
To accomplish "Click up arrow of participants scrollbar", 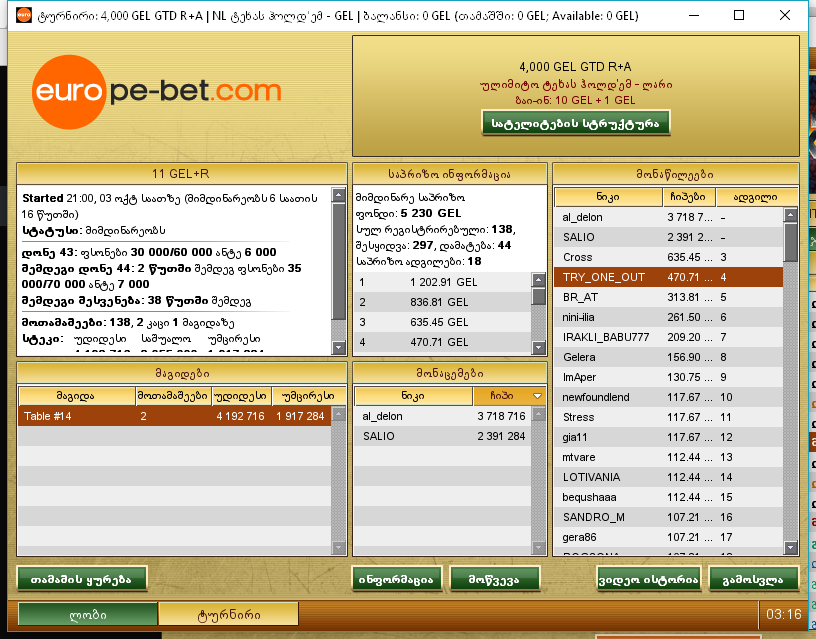I will 790,214.
